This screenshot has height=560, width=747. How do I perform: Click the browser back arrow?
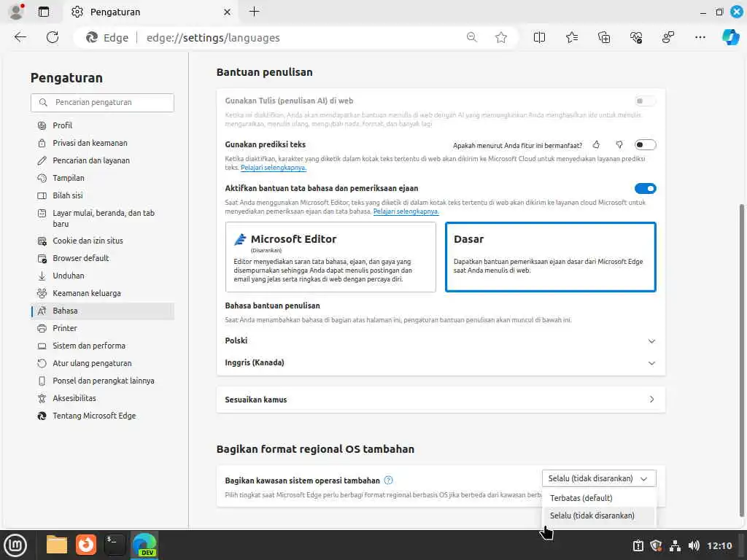pyautogui.click(x=20, y=37)
